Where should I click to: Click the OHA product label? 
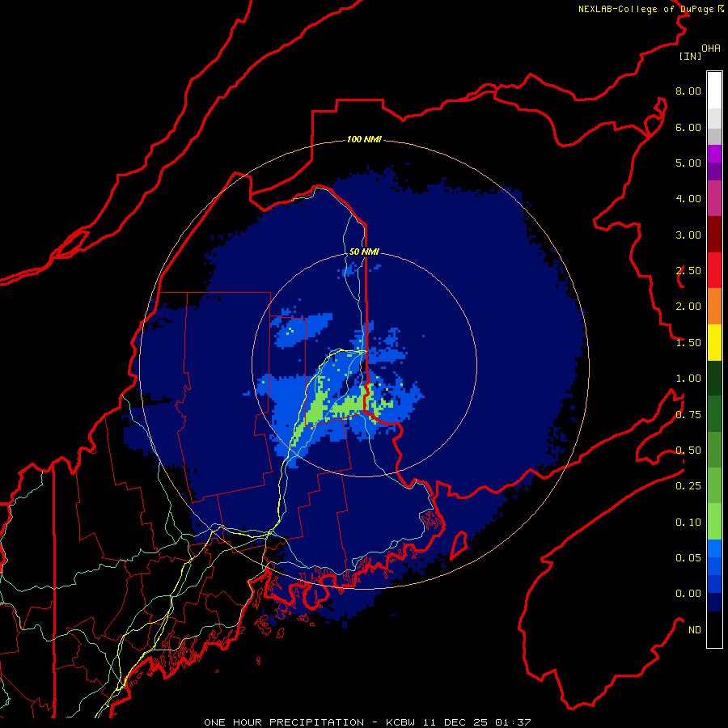click(x=711, y=49)
